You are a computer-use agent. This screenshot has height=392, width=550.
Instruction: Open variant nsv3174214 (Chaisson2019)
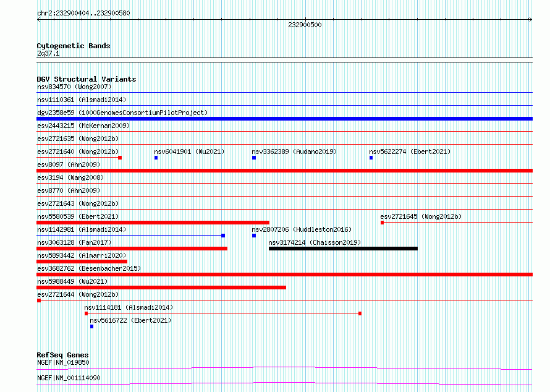pyautogui.click(x=315, y=242)
